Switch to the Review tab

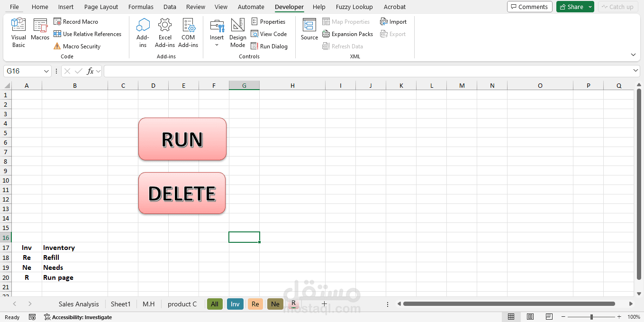(x=196, y=7)
